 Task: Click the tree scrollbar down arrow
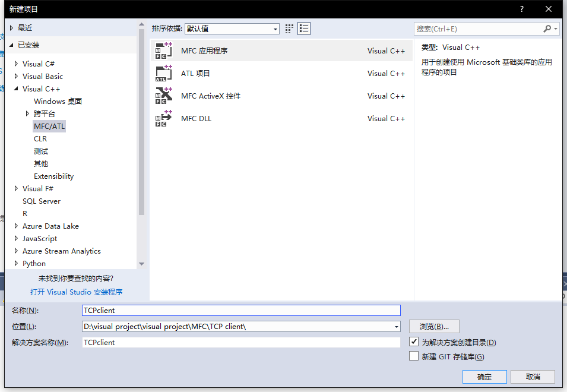tap(141, 264)
